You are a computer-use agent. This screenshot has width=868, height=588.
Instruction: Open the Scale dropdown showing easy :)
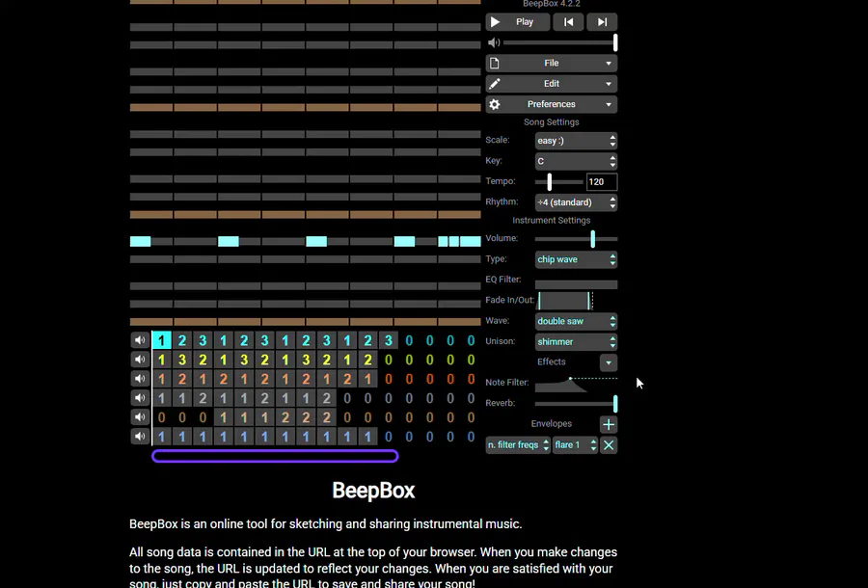(x=576, y=141)
